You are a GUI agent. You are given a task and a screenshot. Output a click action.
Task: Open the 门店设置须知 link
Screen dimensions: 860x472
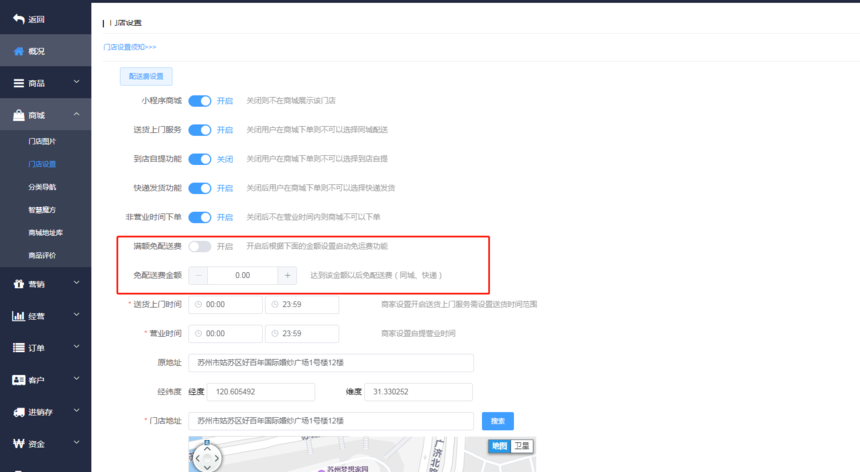click(129, 47)
